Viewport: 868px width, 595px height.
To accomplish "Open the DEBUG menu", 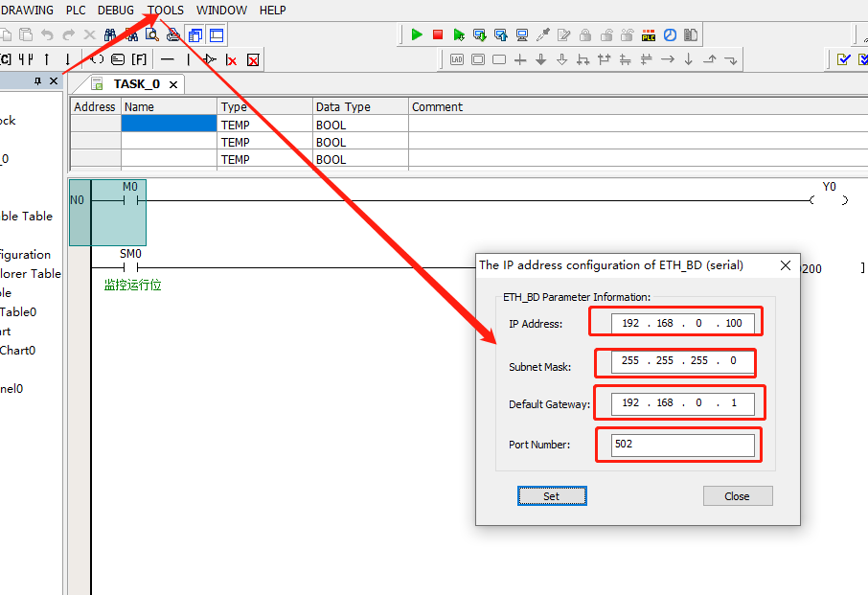I will pyautogui.click(x=116, y=11).
